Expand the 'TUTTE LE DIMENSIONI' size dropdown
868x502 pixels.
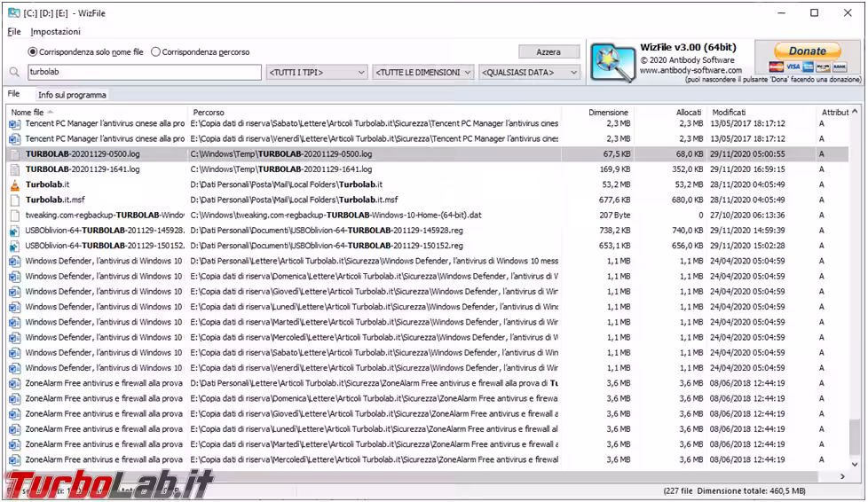click(423, 73)
